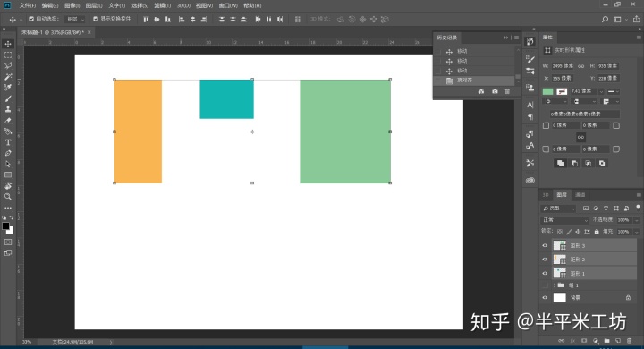Open the fill 100% dropdown arrow
This screenshot has height=349, width=644.
[636, 232]
